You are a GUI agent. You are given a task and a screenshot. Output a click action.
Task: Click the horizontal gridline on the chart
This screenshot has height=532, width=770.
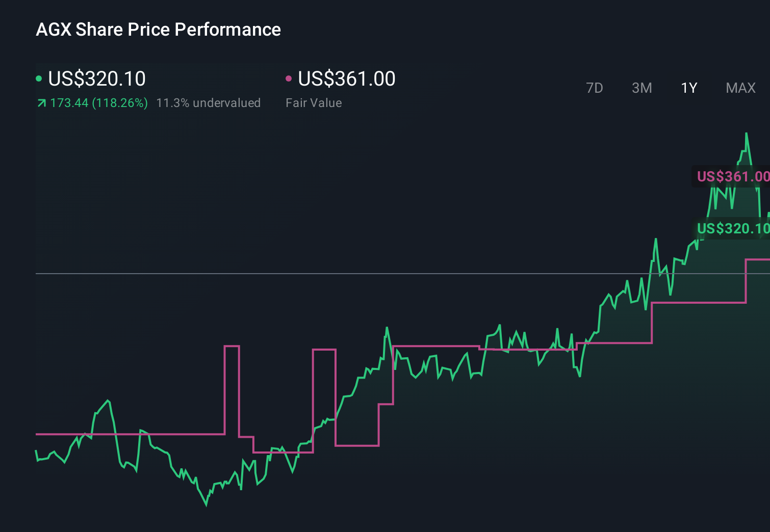tap(306, 273)
